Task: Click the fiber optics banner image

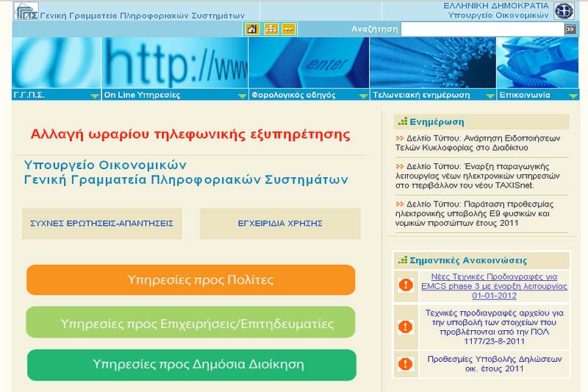Action: pyautogui.click(x=433, y=63)
